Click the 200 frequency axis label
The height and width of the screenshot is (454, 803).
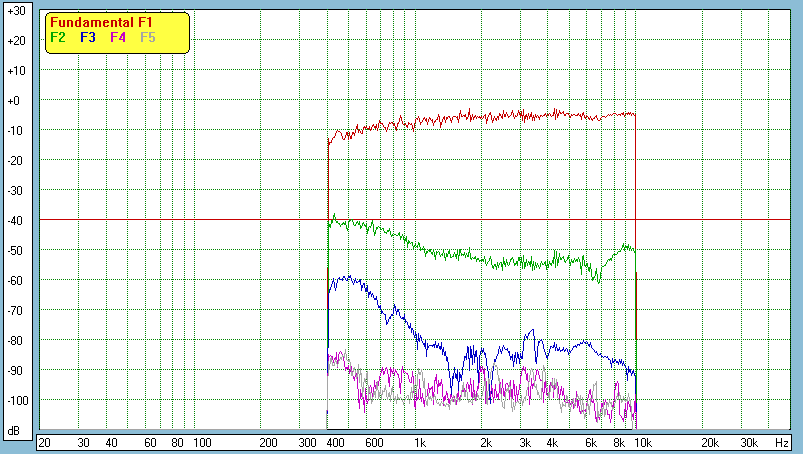pyautogui.click(x=268, y=442)
